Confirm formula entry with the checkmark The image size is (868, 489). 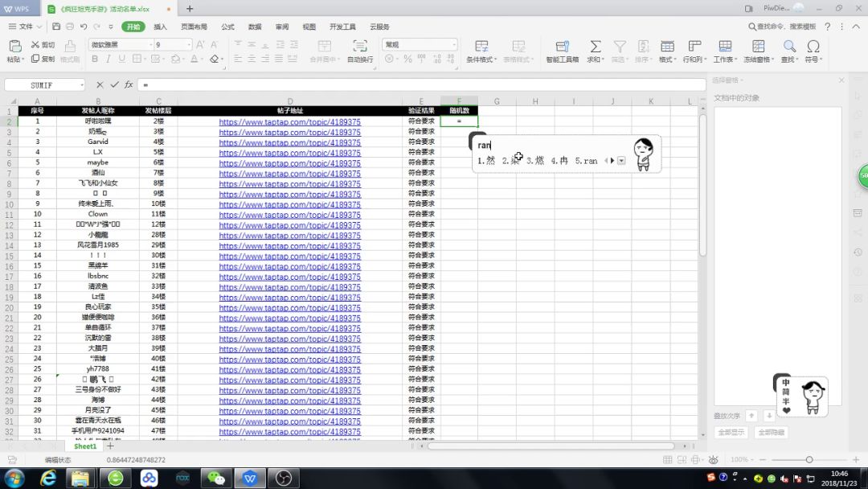tap(114, 84)
